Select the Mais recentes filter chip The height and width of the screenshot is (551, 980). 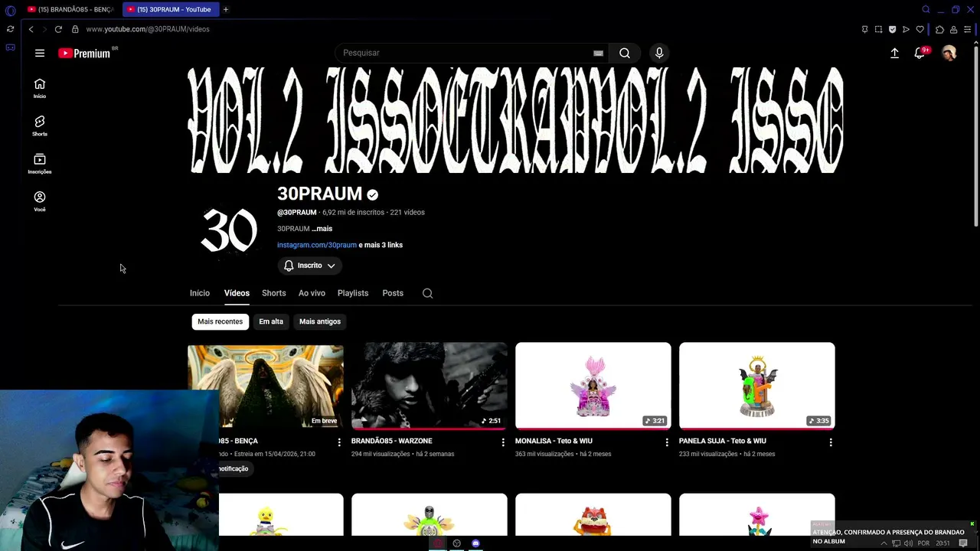pyautogui.click(x=220, y=321)
